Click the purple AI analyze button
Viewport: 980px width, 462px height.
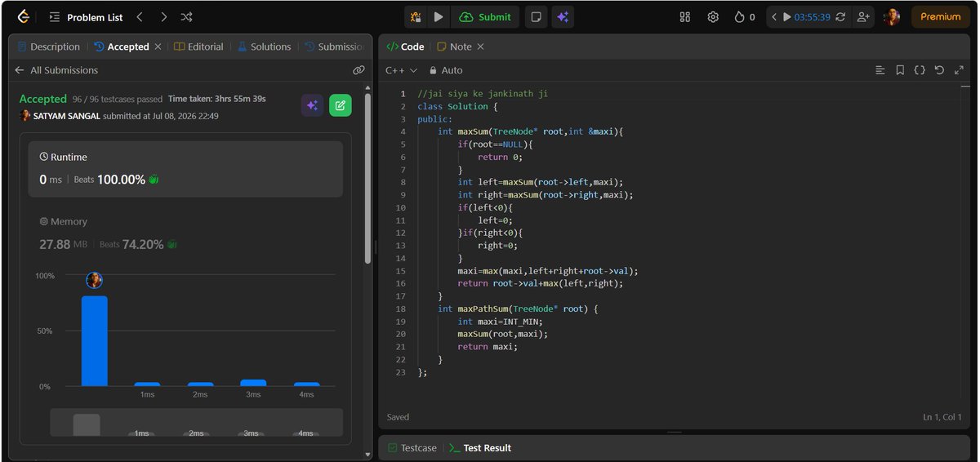[x=312, y=105]
